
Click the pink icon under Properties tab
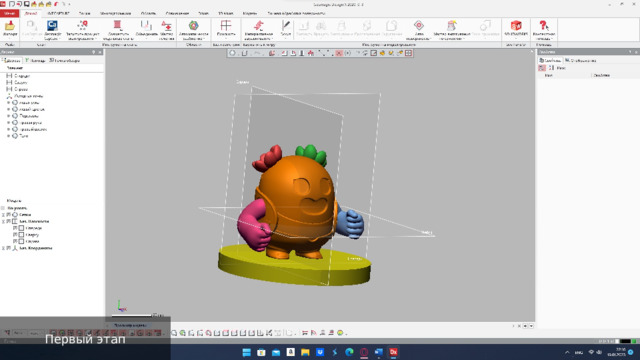pyautogui.click(x=542, y=68)
